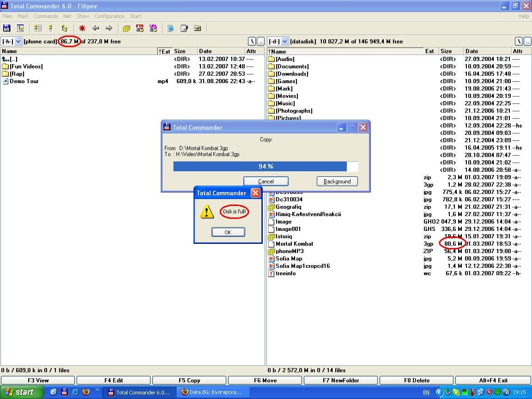
Task: Click OK in Disk is full dialog
Action: coord(228,232)
